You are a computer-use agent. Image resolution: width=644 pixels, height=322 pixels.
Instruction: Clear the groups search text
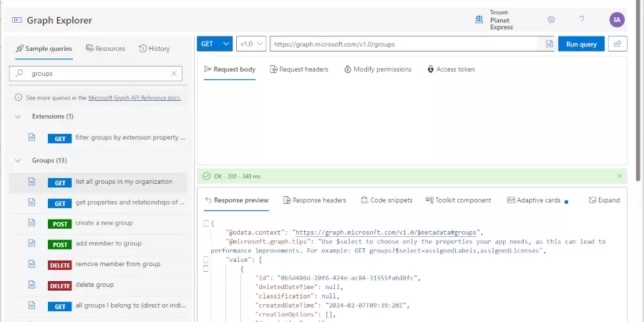click(174, 73)
